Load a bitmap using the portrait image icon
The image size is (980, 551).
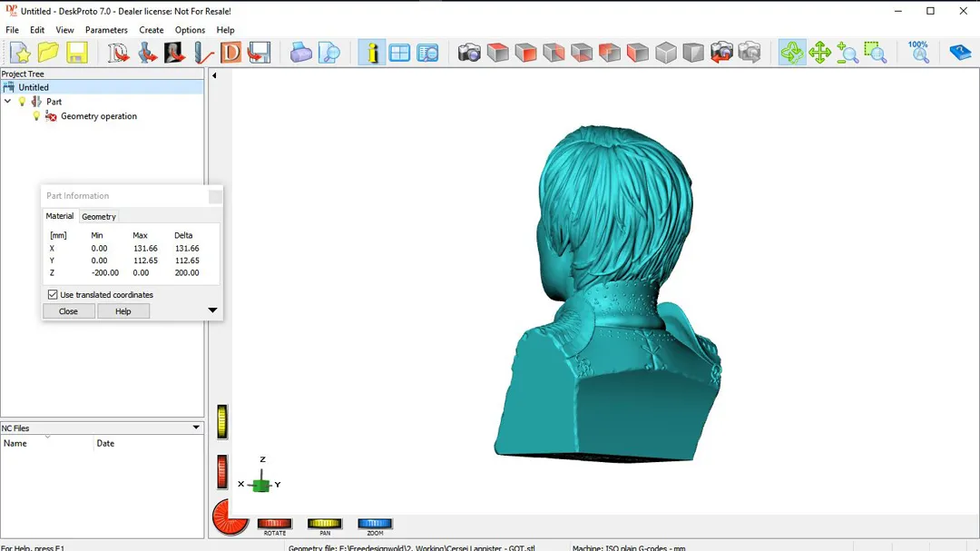(x=174, y=53)
